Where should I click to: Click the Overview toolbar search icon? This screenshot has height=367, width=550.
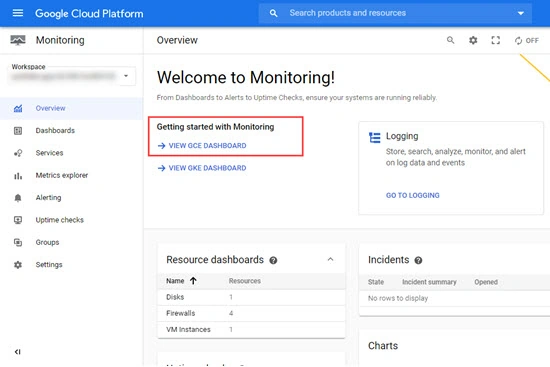tap(450, 40)
